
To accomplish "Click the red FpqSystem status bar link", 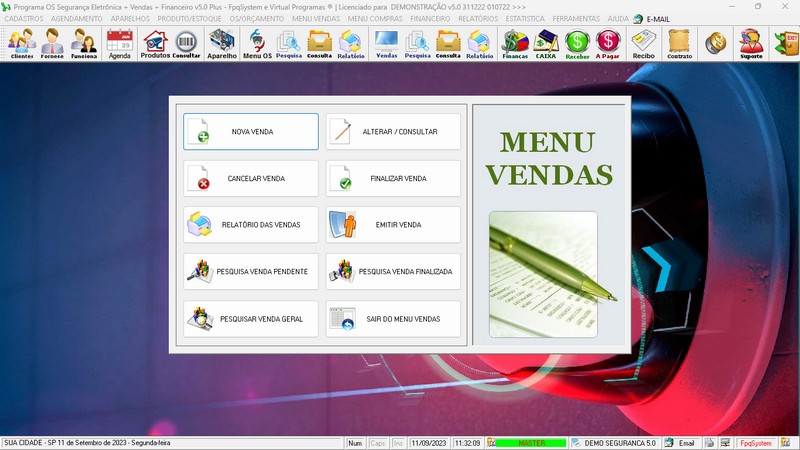I will (x=756, y=443).
